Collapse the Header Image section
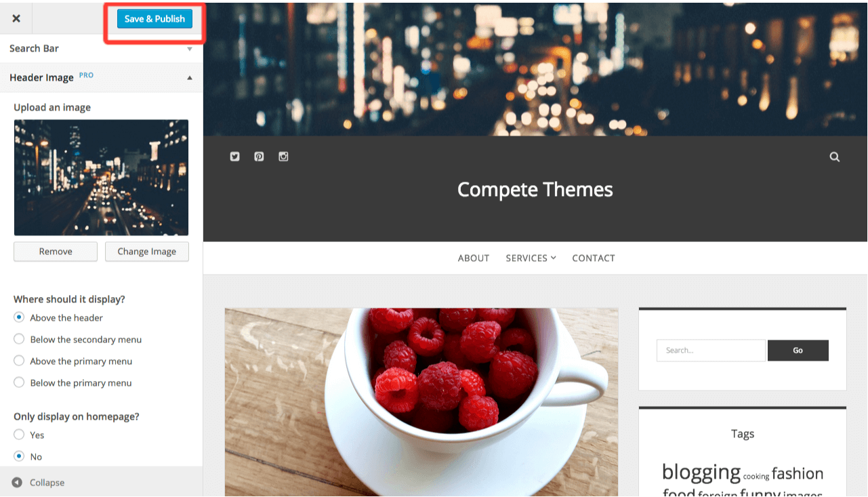 [101, 77]
